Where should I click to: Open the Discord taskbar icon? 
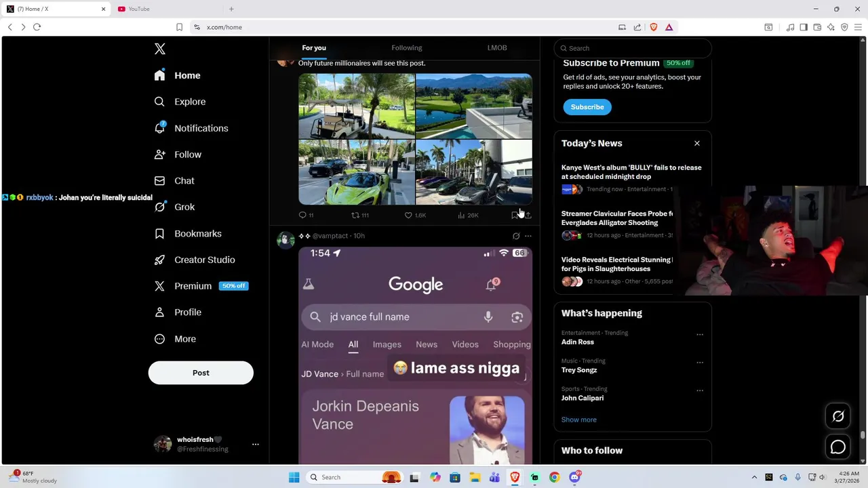(x=574, y=477)
